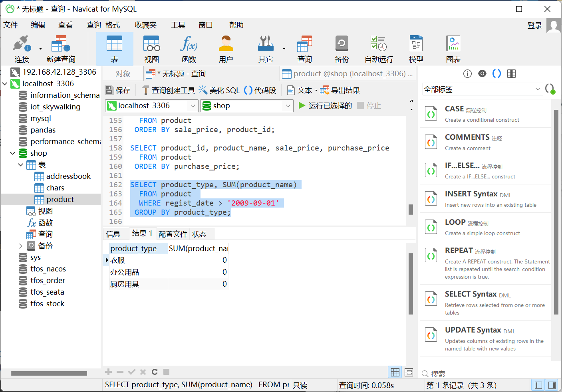Click the product_type column header
562x392 pixels.
click(x=138, y=249)
